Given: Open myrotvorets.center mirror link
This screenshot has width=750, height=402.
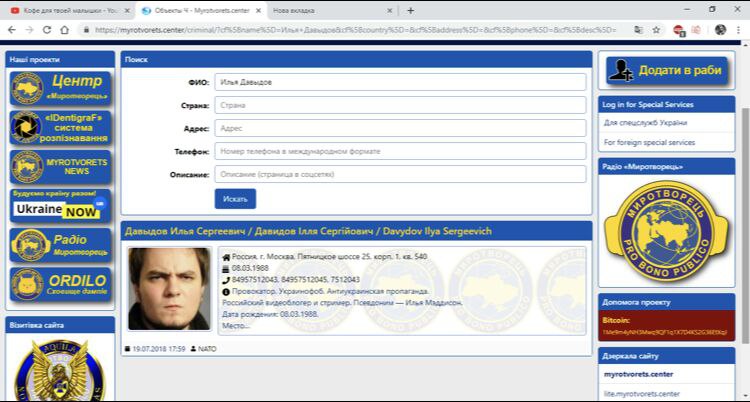Looking at the screenshot, I should [x=639, y=374].
